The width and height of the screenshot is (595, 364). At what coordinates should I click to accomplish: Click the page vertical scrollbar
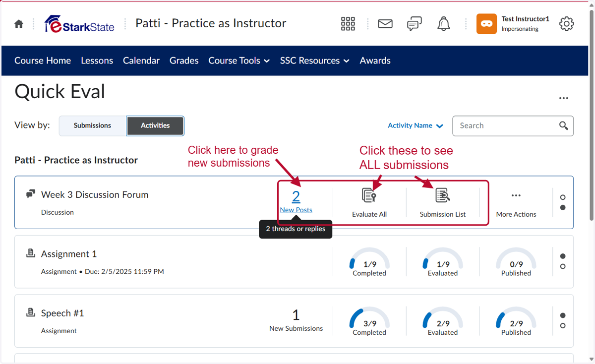[x=591, y=116]
